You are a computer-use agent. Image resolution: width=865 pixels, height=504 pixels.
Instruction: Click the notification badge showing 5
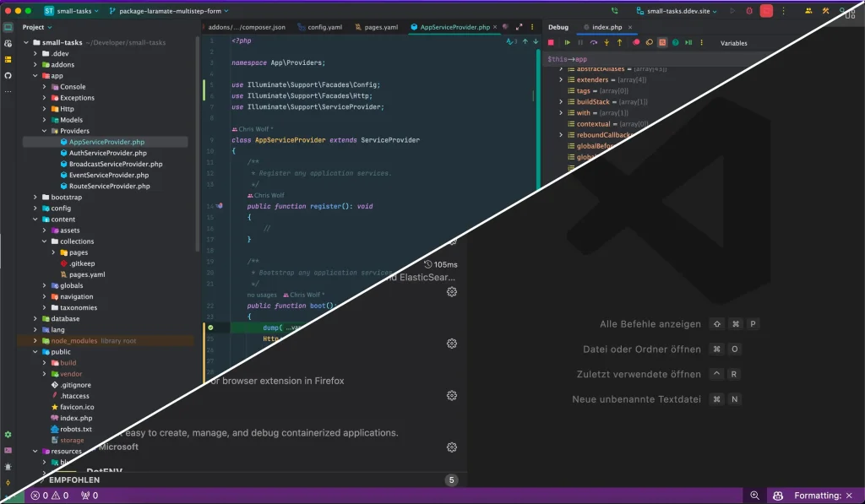(x=451, y=480)
